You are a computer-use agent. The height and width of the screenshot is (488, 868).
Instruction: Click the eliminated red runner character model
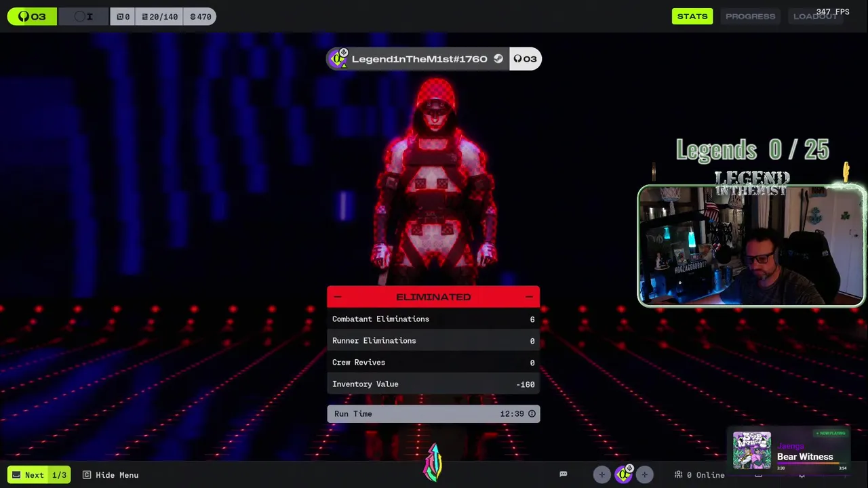tap(434, 182)
